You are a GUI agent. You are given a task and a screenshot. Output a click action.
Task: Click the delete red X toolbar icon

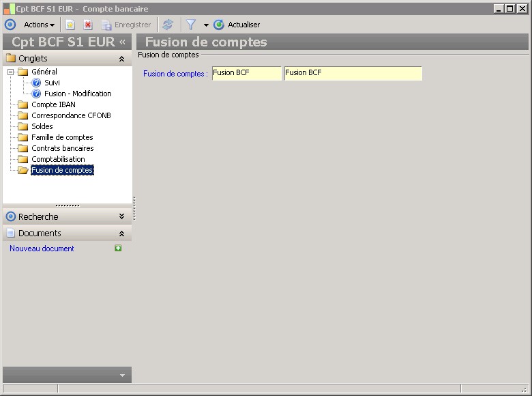coord(88,25)
